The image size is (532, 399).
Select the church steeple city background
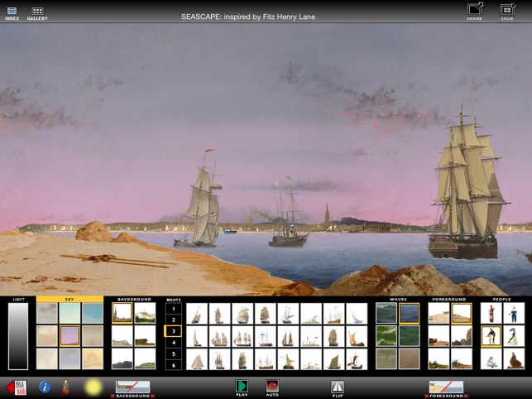[x=122, y=313]
